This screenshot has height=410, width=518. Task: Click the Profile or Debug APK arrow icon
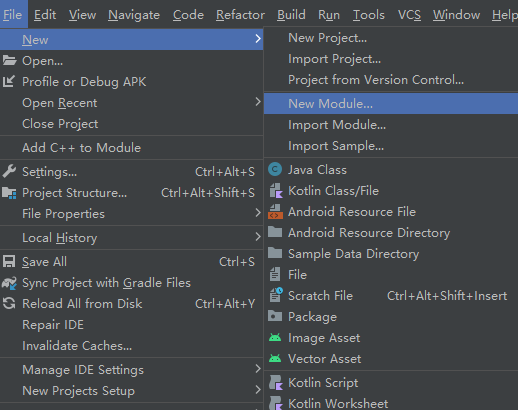coord(9,81)
